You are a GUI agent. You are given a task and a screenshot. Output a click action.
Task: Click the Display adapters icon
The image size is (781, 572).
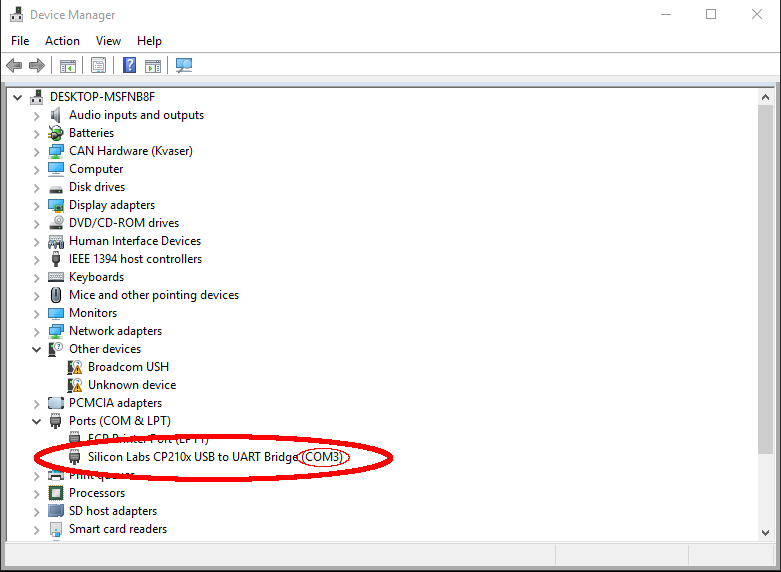pos(56,205)
